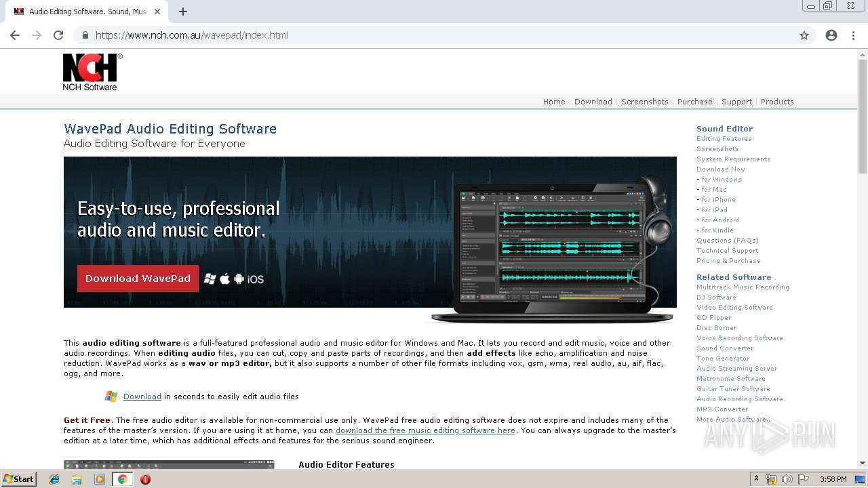The image size is (868, 488).
Task: Open the sidebar Screenshots link
Action: click(x=717, y=149)
